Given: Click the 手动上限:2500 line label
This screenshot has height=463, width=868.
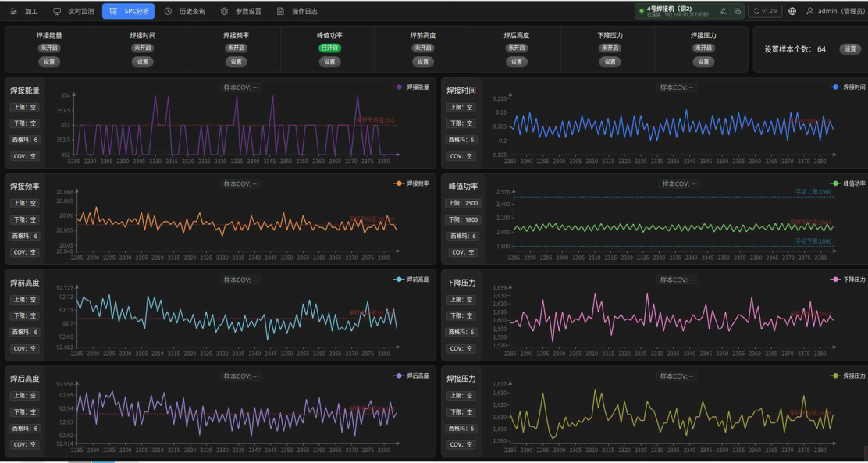Looking at the screenshot, I should pyautogui.click(x=813, y=192).
